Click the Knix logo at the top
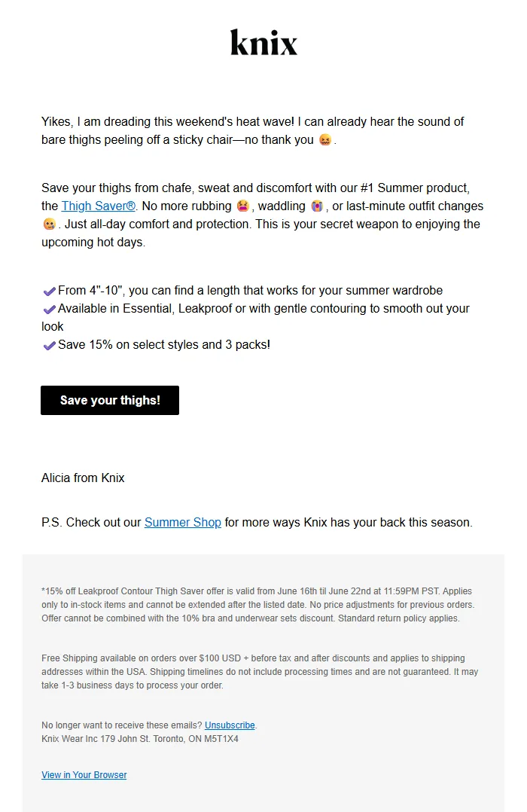 (263, 43)
